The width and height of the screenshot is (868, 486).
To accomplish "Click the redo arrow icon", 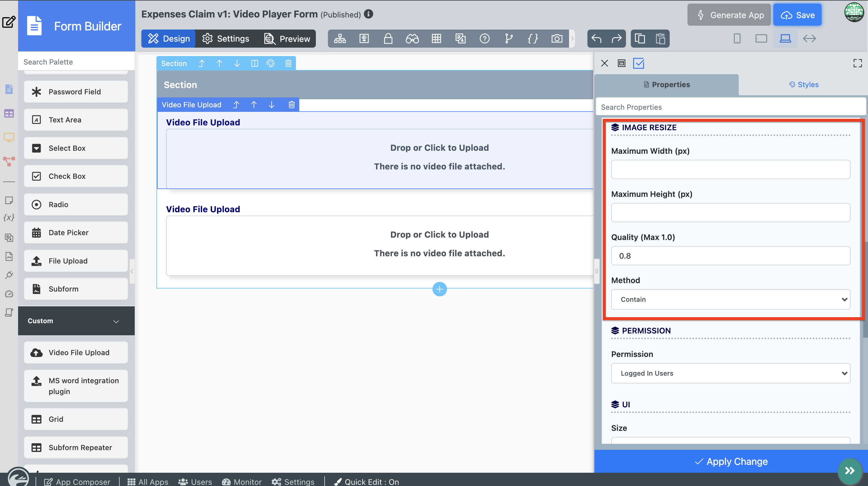I will (x=616, y=38).
